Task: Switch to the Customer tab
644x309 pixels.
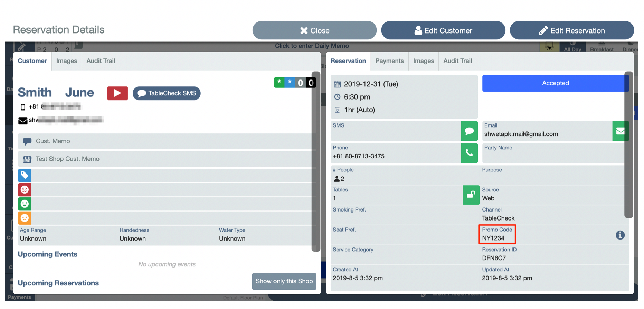Action: point(32,61)
